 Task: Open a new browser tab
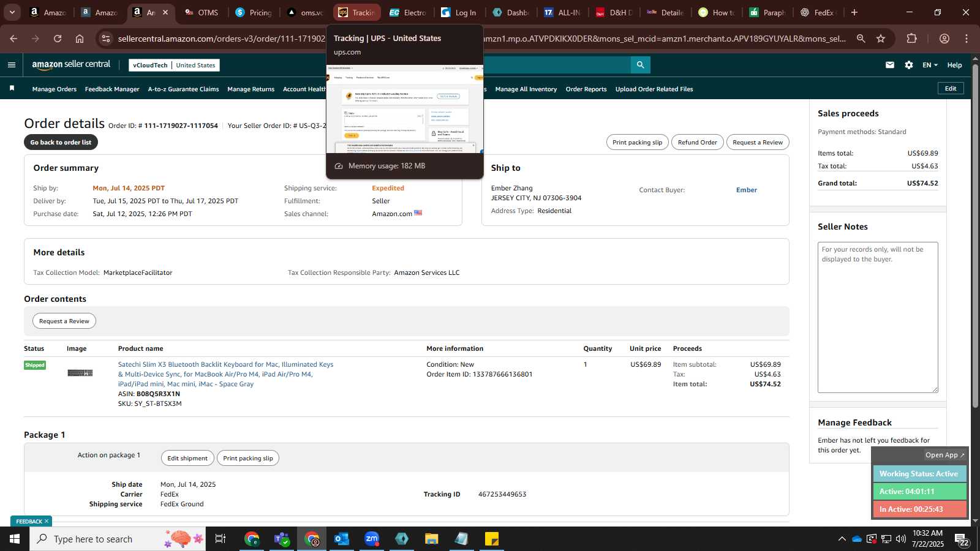click(x=854, y=12)
